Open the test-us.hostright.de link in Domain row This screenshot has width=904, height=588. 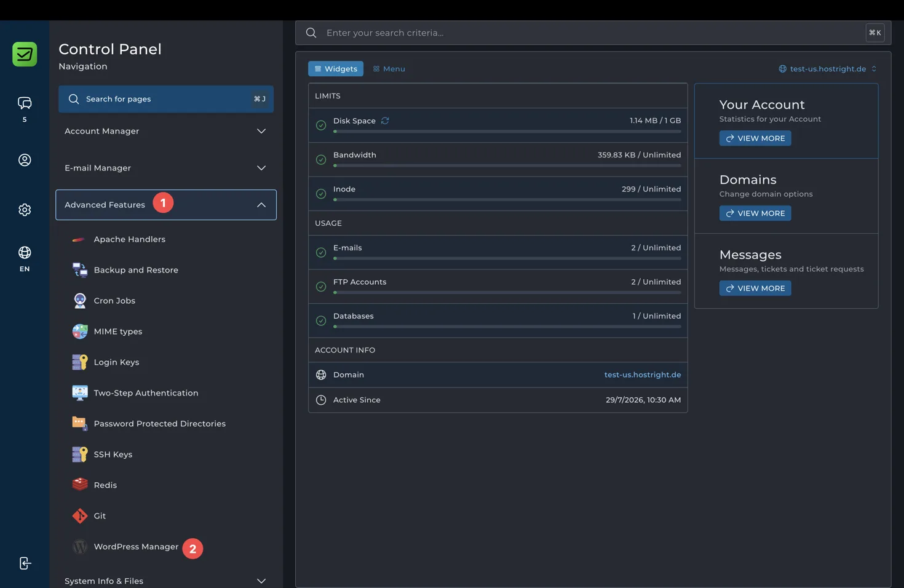pos(643,375)
